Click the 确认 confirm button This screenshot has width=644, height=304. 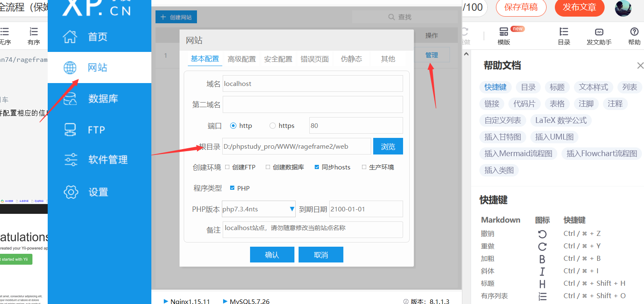[x=272, y=255]
